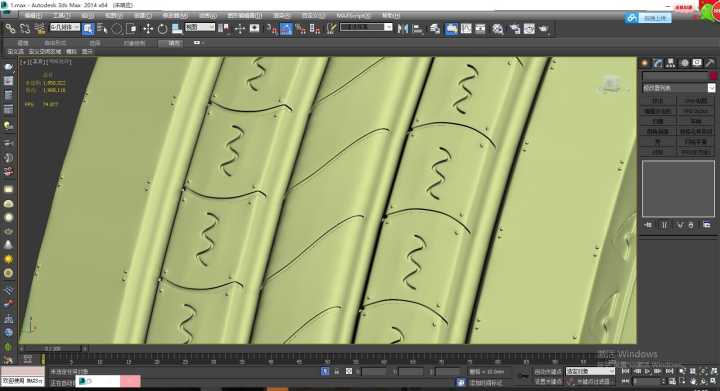Open Configure Modifier Sets
This screenshot has width=720, height=391.
tap(707, 225)
